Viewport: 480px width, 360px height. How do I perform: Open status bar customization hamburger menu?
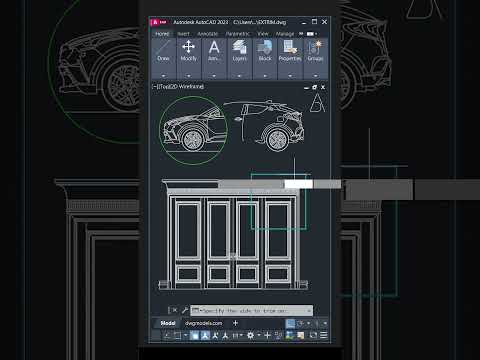point(324,335)
